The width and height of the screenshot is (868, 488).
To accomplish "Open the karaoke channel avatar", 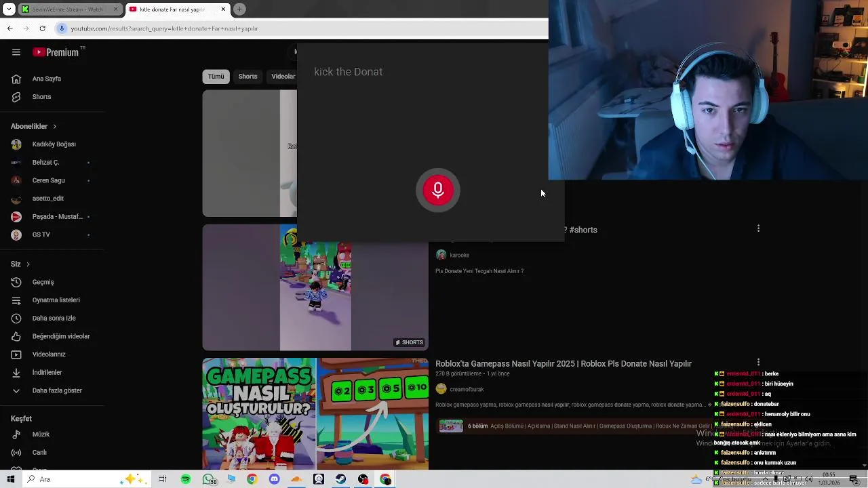I will pyautogui.click(x=441, y=255).
